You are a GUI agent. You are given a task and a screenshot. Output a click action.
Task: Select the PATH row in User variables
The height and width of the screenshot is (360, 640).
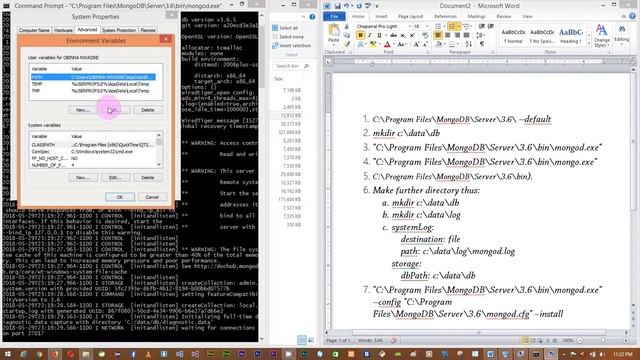pyautogui.click(x=93, y=77)
